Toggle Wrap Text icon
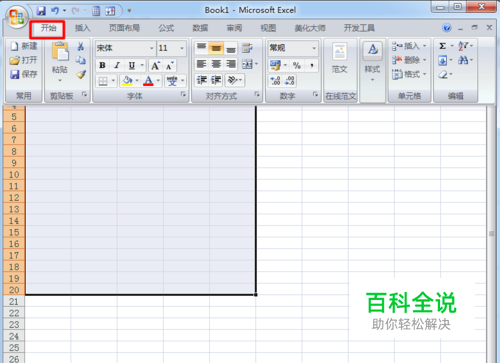This screenshot has height=363, width=500. [247, 48]
